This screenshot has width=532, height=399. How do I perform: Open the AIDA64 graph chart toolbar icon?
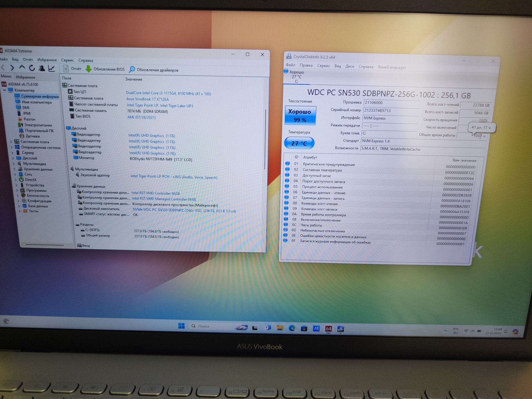(52, 68)
